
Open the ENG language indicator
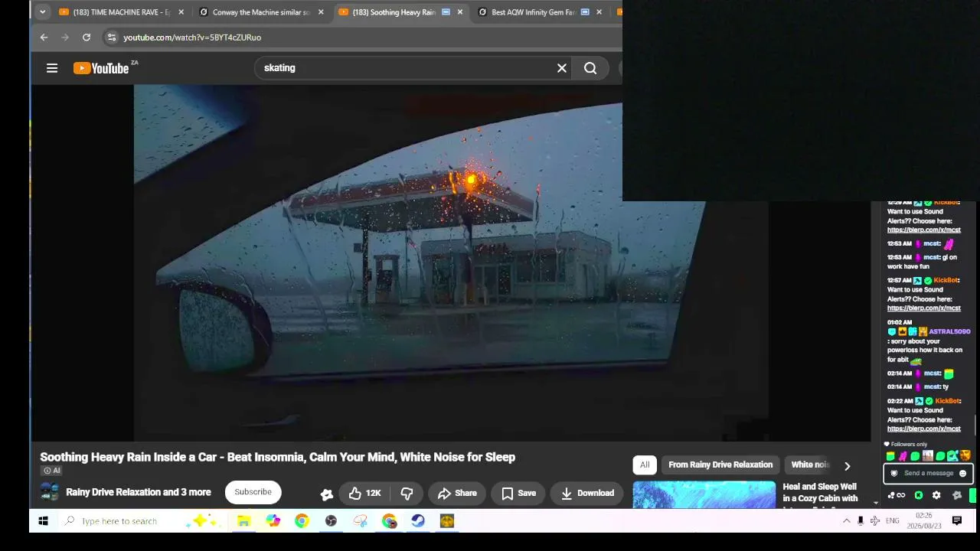pos(892,521)
